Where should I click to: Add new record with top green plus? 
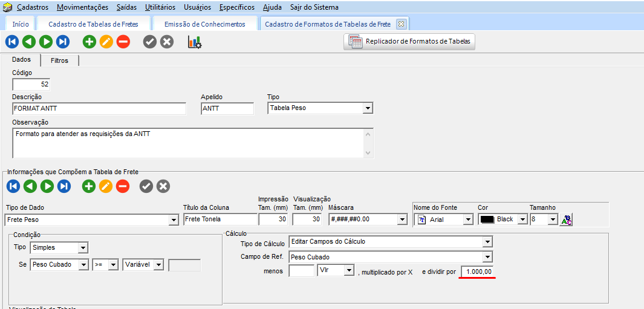point(89,42)
